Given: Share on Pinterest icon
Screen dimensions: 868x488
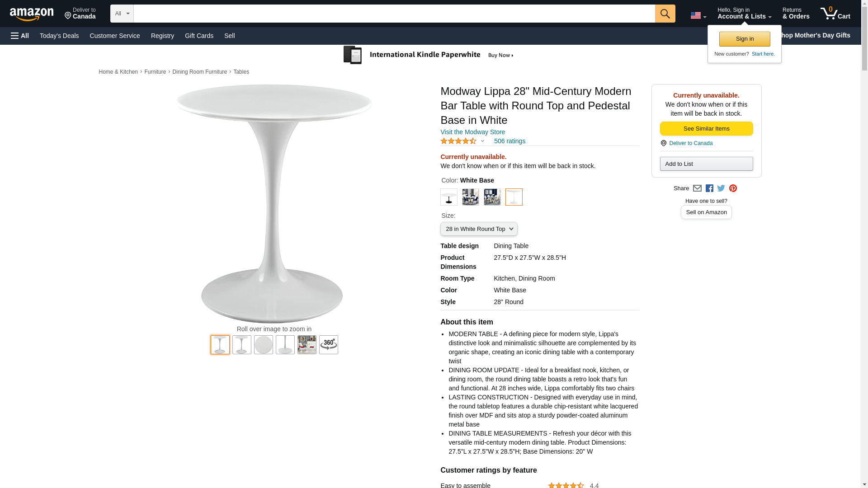Looking at the screenshot, I should point(733,188).
